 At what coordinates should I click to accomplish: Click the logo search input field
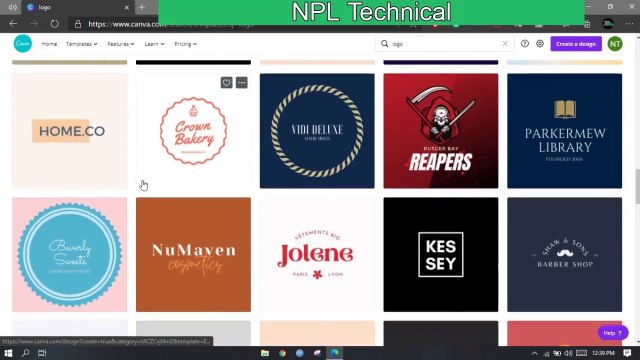click(444, 44)
